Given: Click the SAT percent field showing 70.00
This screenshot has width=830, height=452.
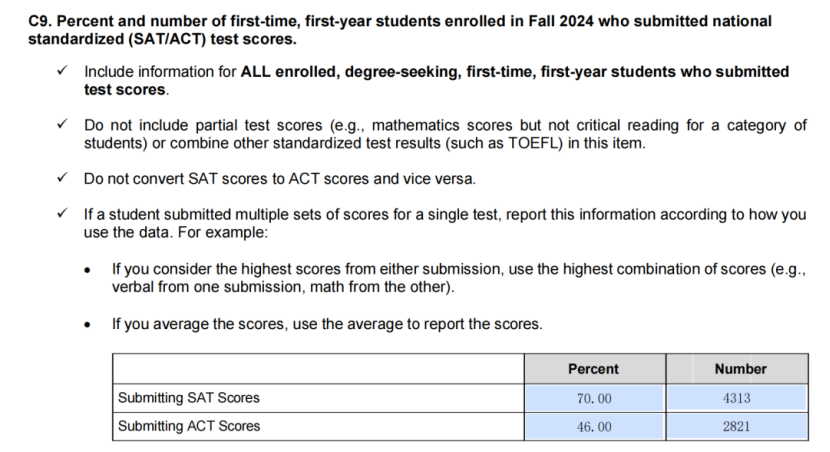Looking at the screenshot, I should (x=594, y=398).
